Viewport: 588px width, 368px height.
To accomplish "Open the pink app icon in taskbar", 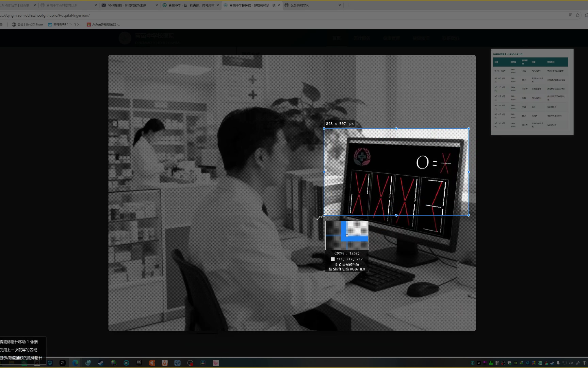I will pos(216,363).
